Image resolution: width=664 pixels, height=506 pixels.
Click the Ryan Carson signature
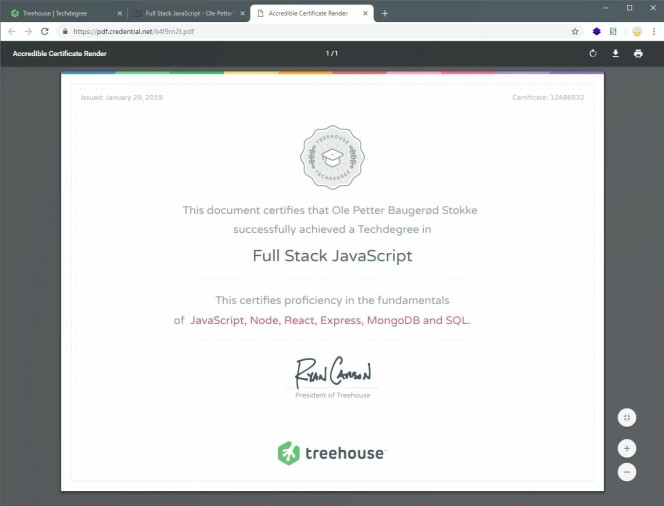[333, 372]
